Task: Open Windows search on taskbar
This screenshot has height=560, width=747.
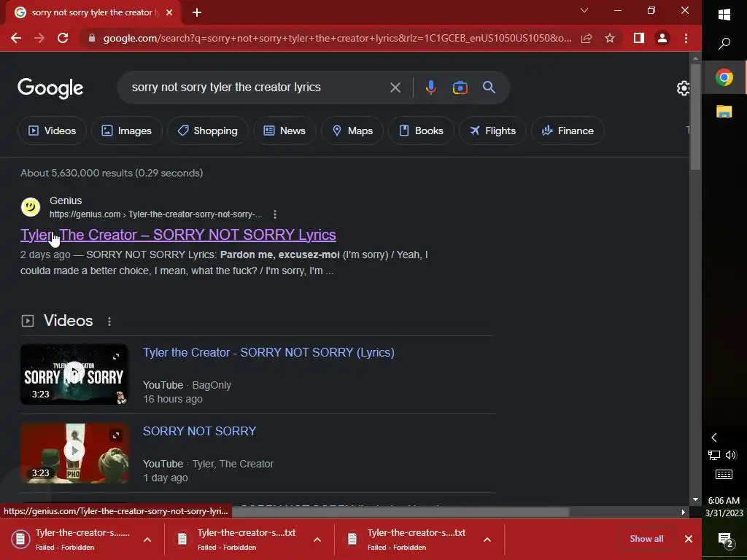Action: (x=724, y=44)
